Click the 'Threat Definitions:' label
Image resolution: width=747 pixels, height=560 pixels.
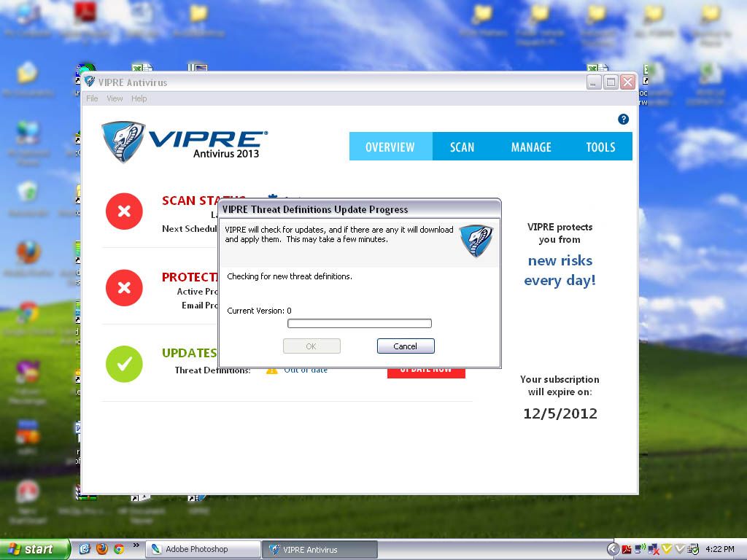pyautogui.click(x=212, y=370)
